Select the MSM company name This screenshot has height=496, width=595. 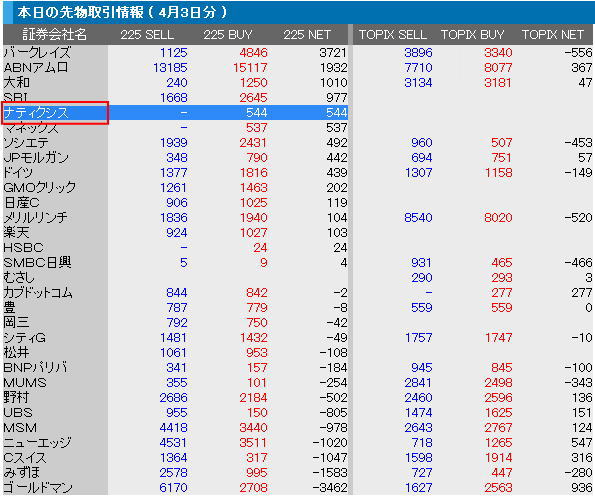[x=20, y=428]
